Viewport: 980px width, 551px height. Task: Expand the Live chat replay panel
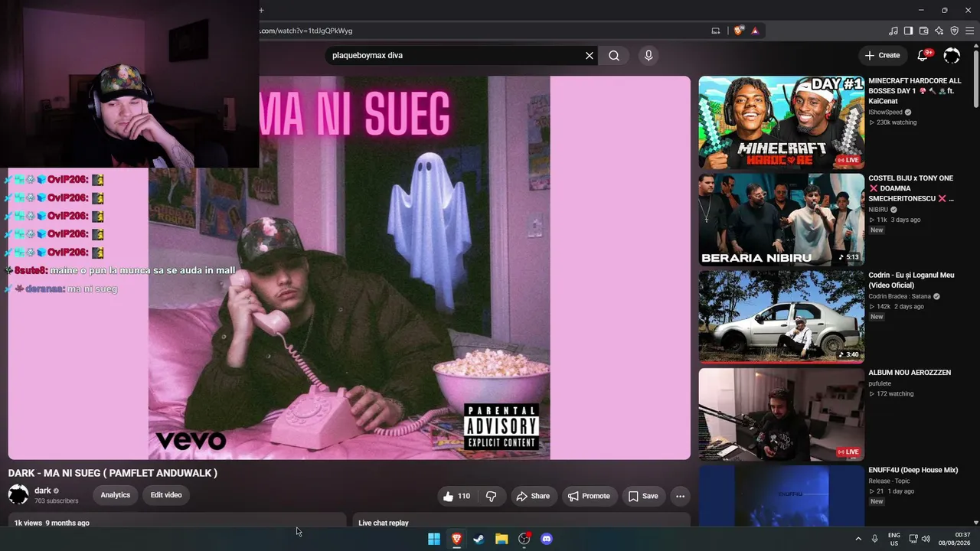point(521,520)
